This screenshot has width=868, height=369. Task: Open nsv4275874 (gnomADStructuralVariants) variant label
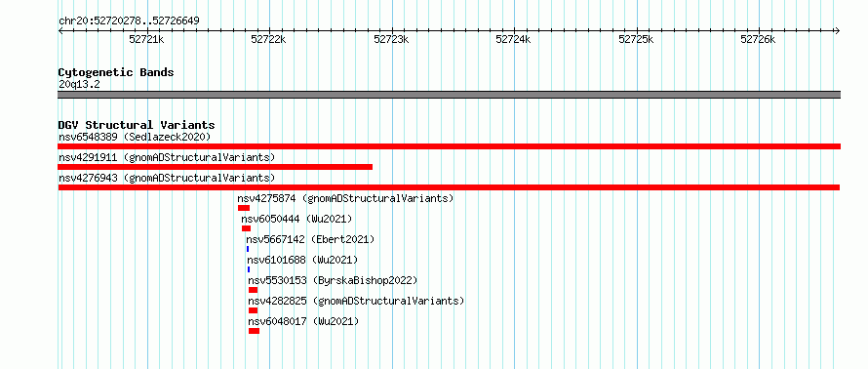[345, 198]
